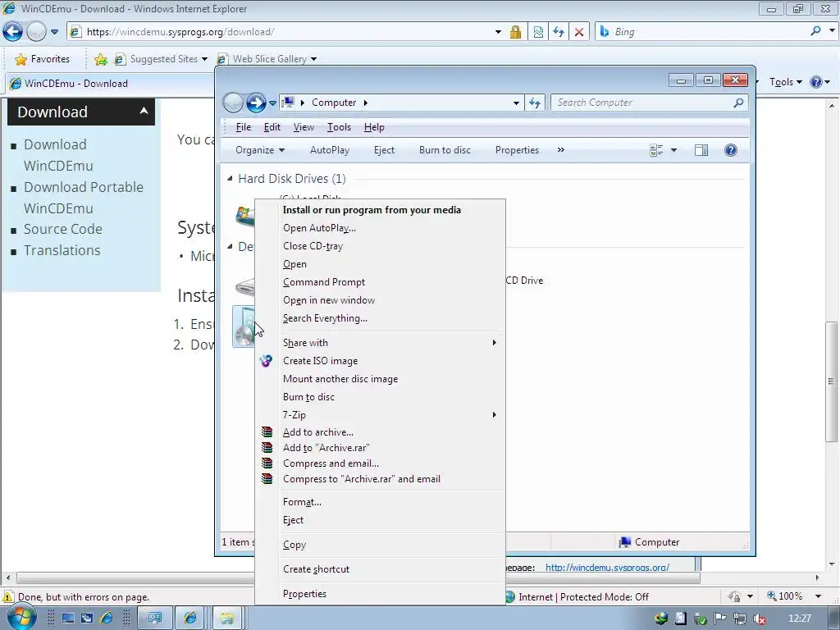Open the Web Slice Gallery dropdown
840x630 pixels.
[314, 59]
